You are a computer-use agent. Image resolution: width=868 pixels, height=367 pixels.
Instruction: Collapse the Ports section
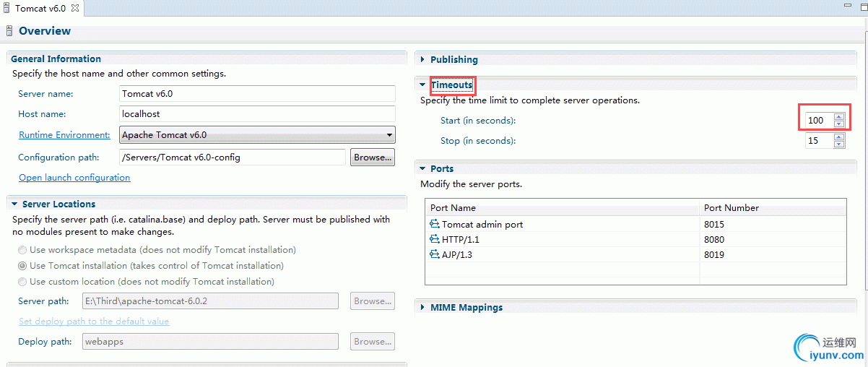coord(422,168)
